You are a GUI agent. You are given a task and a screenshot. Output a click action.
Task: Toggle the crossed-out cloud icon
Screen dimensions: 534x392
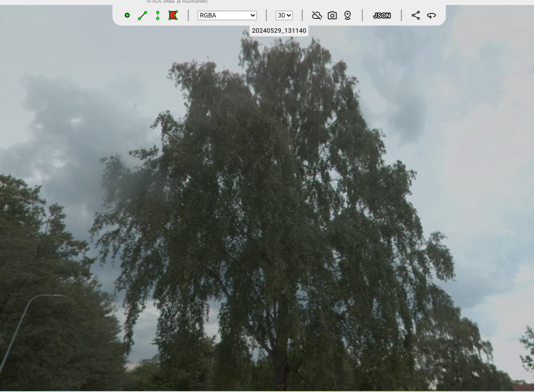pyautogui.click(x=317, y=15)
